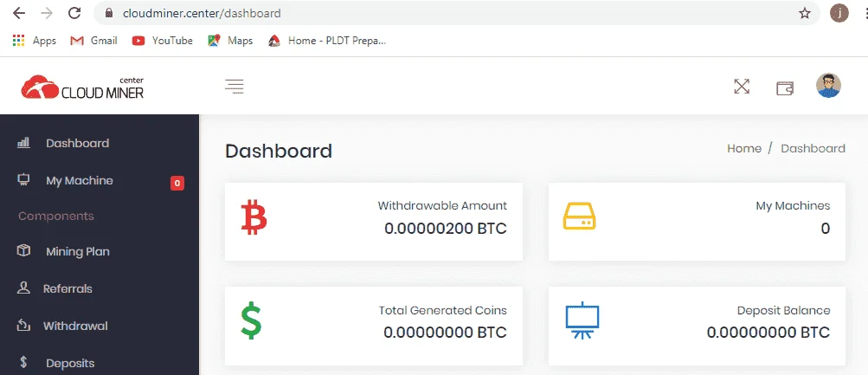Click the Mining Plan box sidebar icon
This screenshot has width=868, height=375.
[x=23, y=250]
